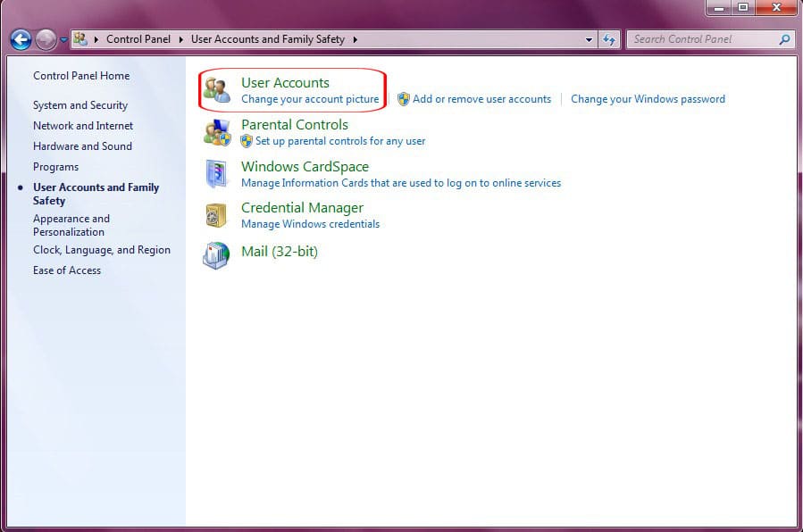Open the Credential Manager heading link

pyautogui.click(x=302, y=208)
